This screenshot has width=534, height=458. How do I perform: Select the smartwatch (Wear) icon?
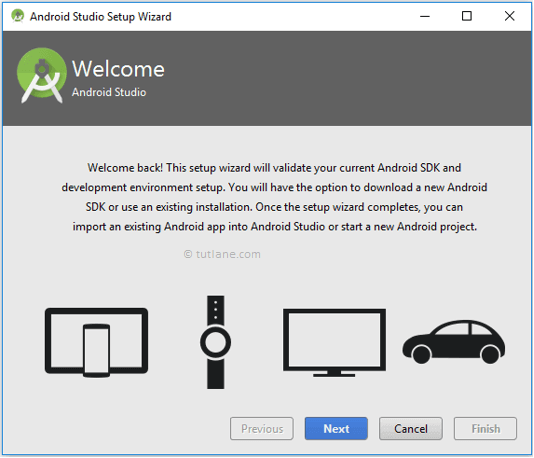coord(216,342)
